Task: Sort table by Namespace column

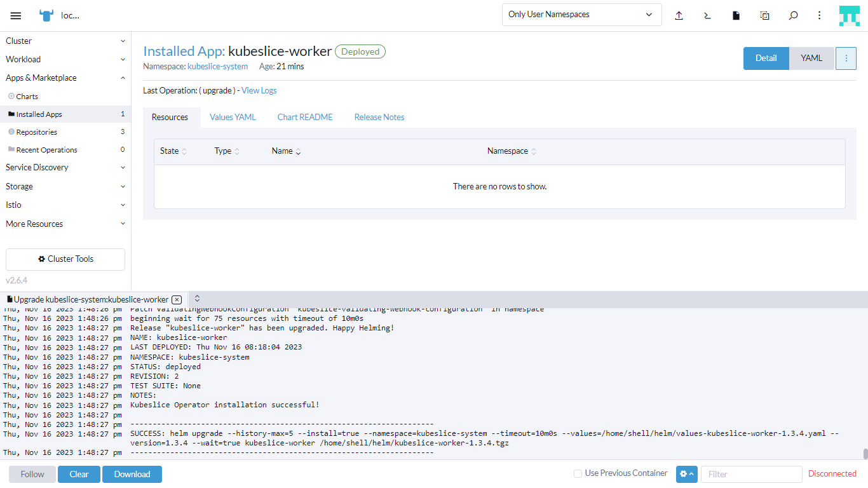Action: tap(512, 151)
